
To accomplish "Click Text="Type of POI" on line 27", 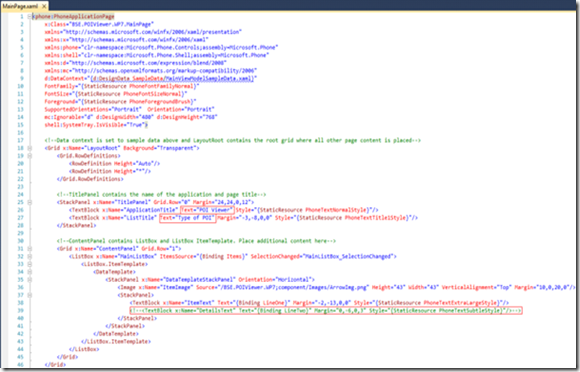I will [x=188, y=218].
